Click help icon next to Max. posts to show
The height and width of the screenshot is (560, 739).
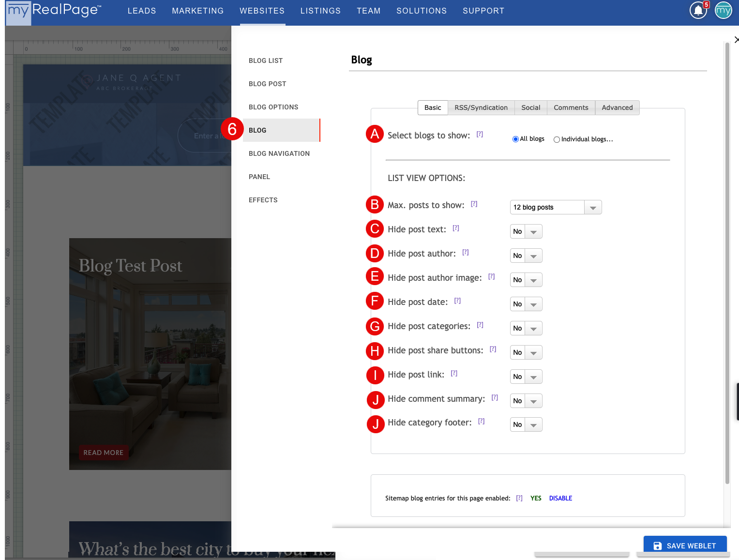coord(474,204)
